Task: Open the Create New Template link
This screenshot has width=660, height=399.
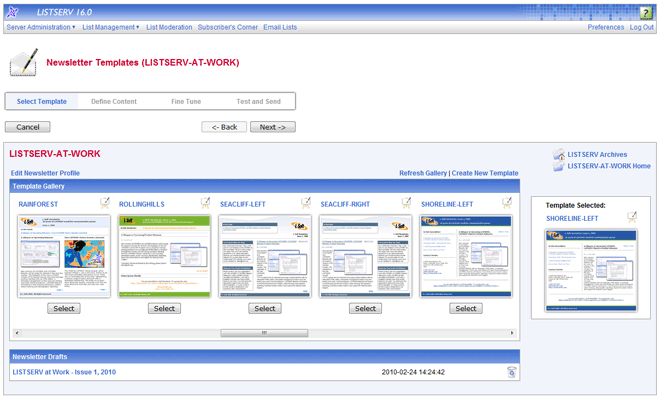Action: 485,173
